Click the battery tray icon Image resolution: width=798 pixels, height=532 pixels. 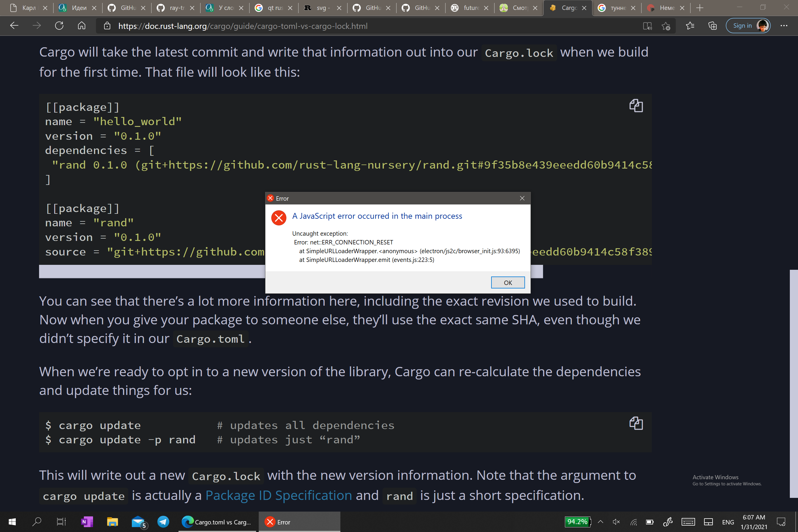point(650,522)
